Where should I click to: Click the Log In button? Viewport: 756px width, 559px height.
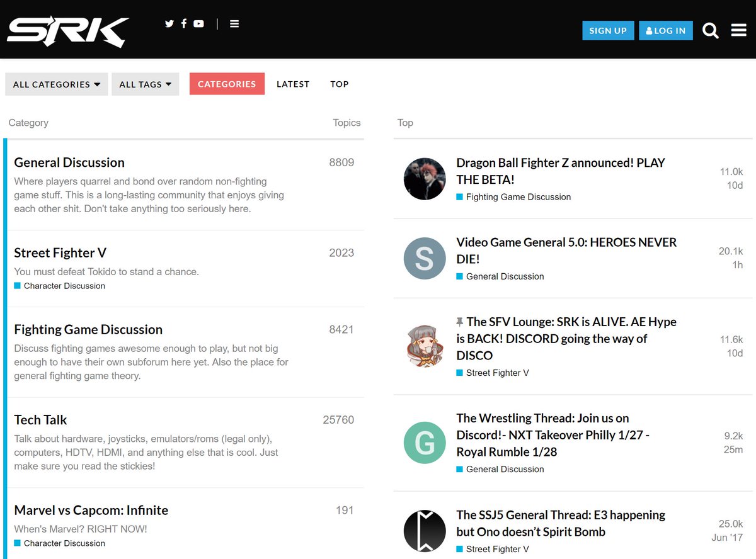(666, 30)
